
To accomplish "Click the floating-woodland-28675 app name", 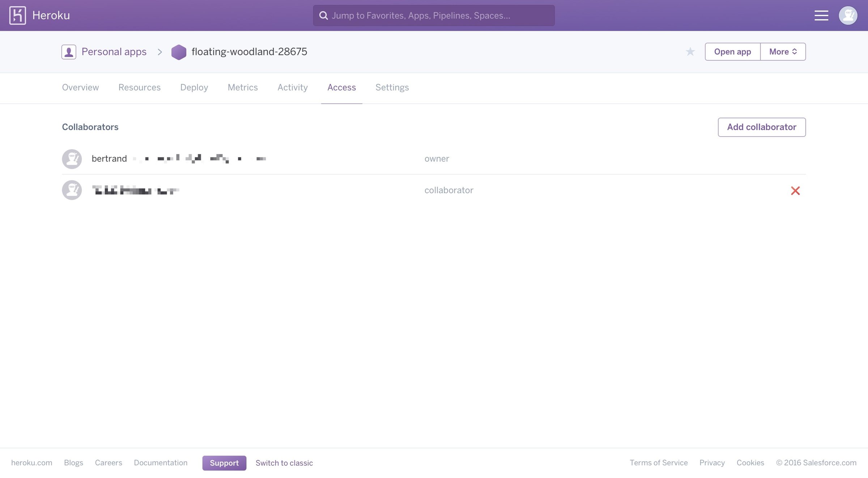I will [249, 52].
